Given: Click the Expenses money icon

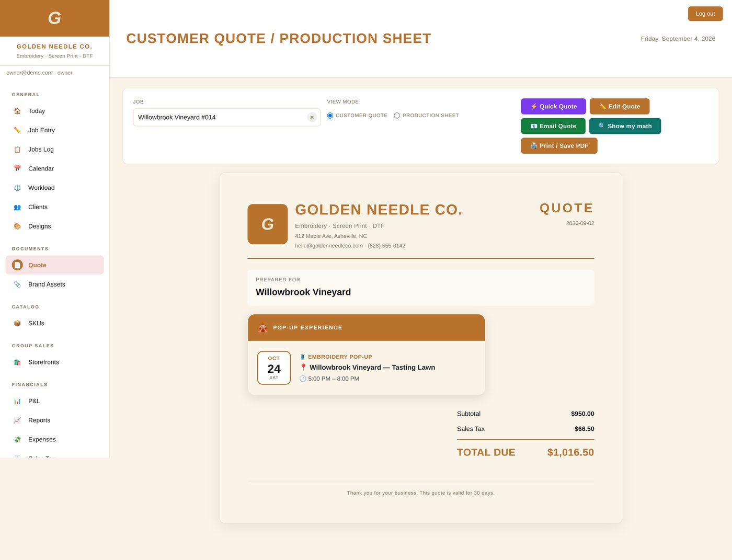Looking at the screenshot, I should 17,440.
